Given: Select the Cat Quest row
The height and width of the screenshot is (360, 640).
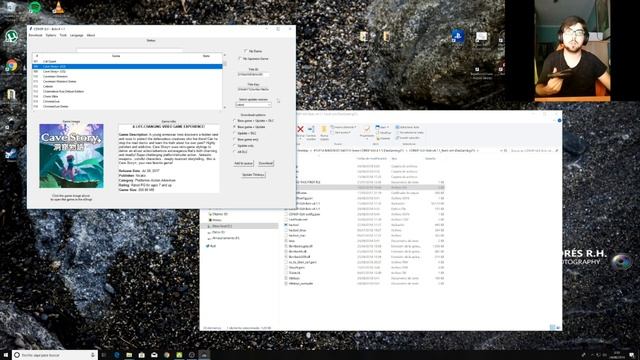Looking at the screenshot, I should pos(127,61).
